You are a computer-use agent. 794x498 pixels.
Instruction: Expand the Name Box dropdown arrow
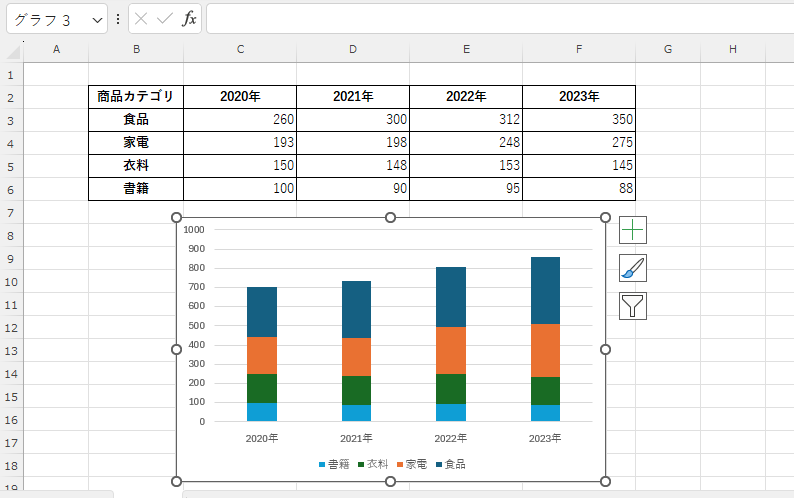(x=96, y=20)
